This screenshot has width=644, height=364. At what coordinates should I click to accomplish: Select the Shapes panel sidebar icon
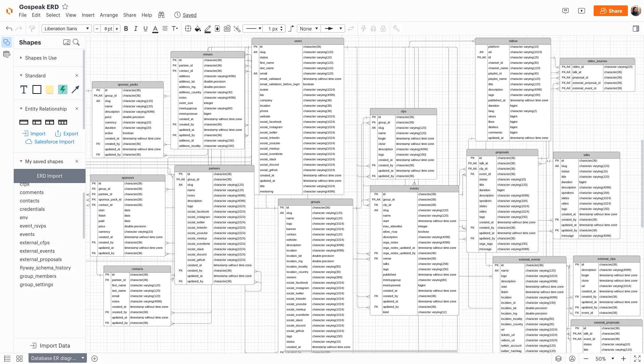click(x=7, y=42)
